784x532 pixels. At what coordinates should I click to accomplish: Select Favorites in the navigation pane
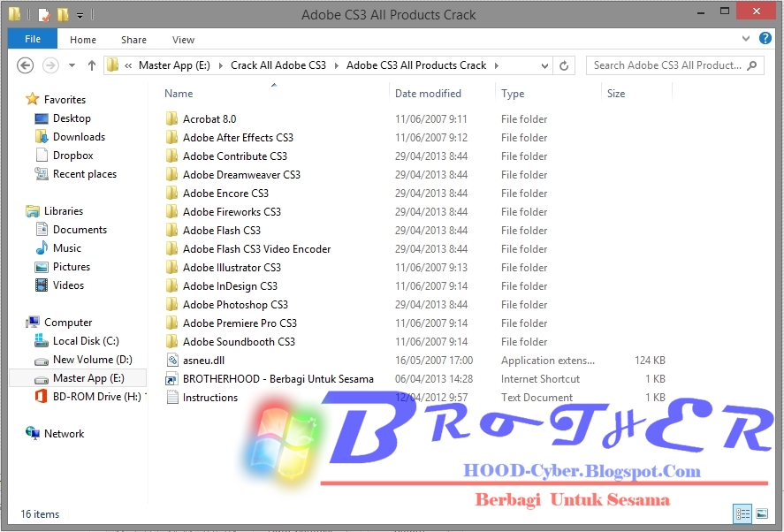coord(65,100)
